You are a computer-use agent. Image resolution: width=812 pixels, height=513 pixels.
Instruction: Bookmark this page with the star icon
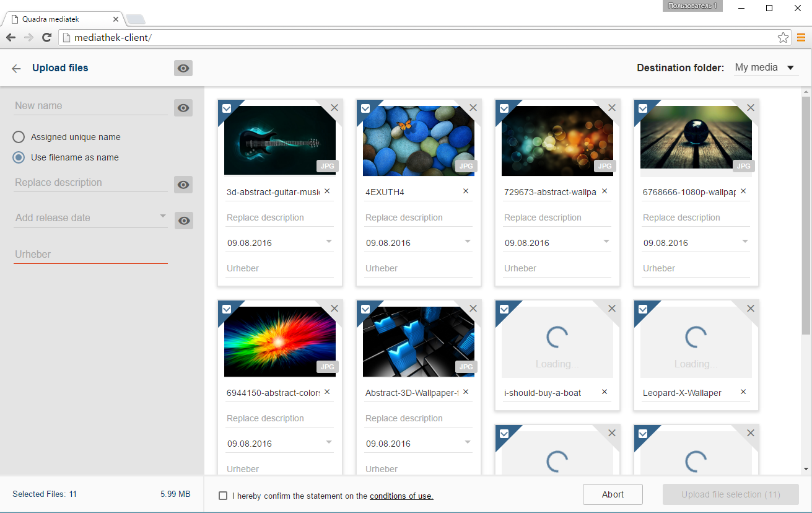point(783,38)
